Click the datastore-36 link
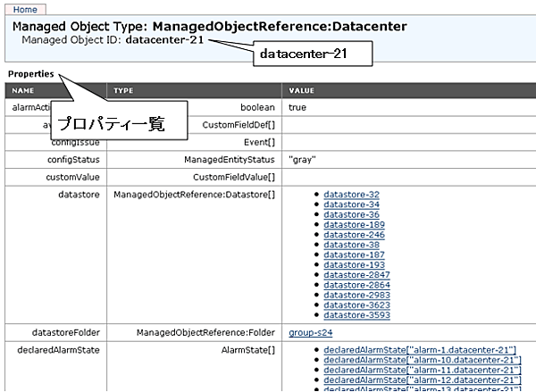This screenshot has width=536, height=392. 351,214
